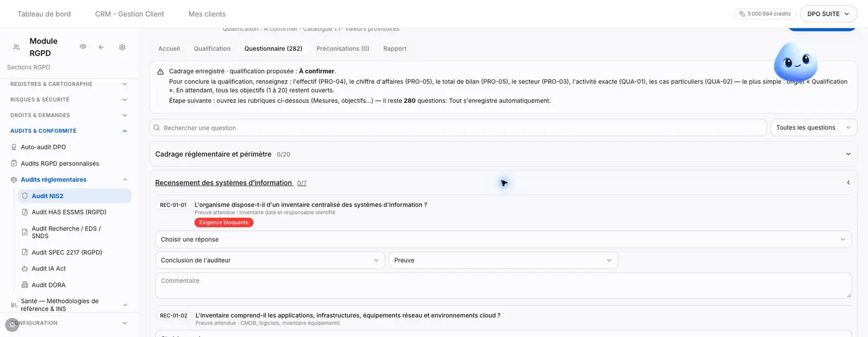Click the back arrow in module header
The image size is (868, 337).
tap(101, 47)
